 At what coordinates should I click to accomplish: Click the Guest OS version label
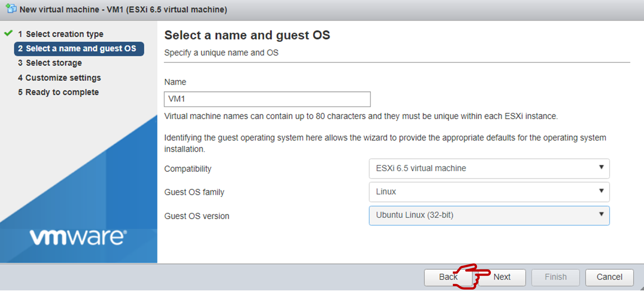pos(197,216)
